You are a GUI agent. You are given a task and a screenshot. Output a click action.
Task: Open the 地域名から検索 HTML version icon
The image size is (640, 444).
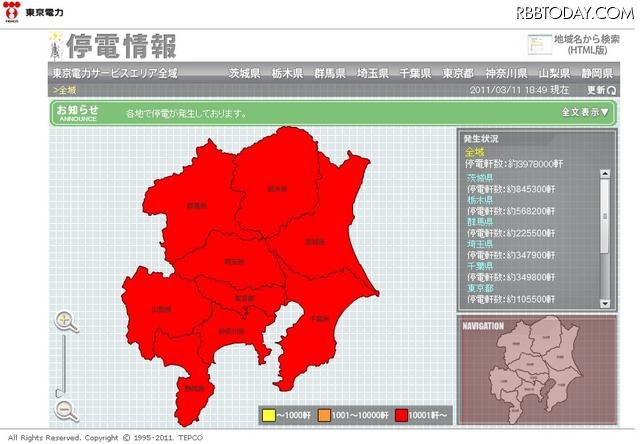538,44
